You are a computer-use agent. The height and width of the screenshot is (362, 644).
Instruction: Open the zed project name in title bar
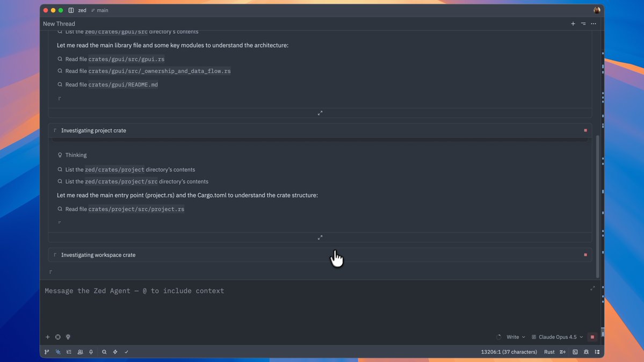[82, 10]
